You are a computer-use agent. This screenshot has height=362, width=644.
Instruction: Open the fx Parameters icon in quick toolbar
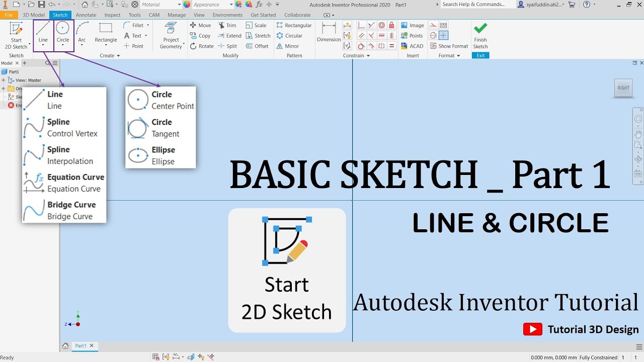259,5
